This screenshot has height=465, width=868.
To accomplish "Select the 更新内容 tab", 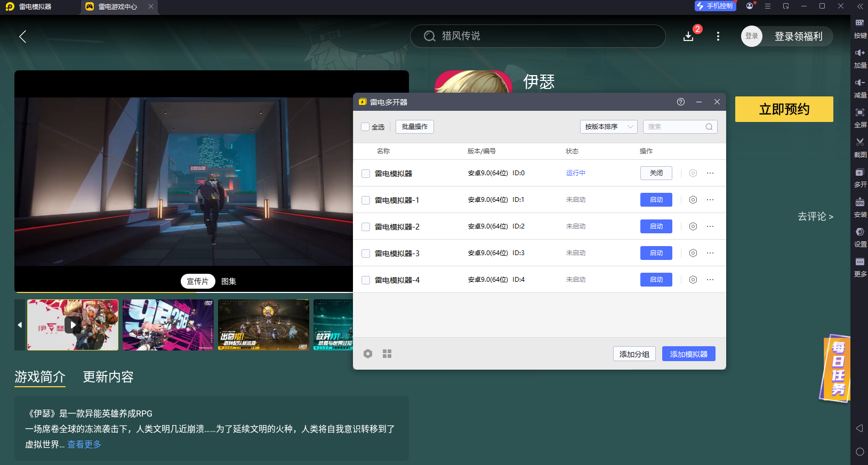I will [108, 377].
